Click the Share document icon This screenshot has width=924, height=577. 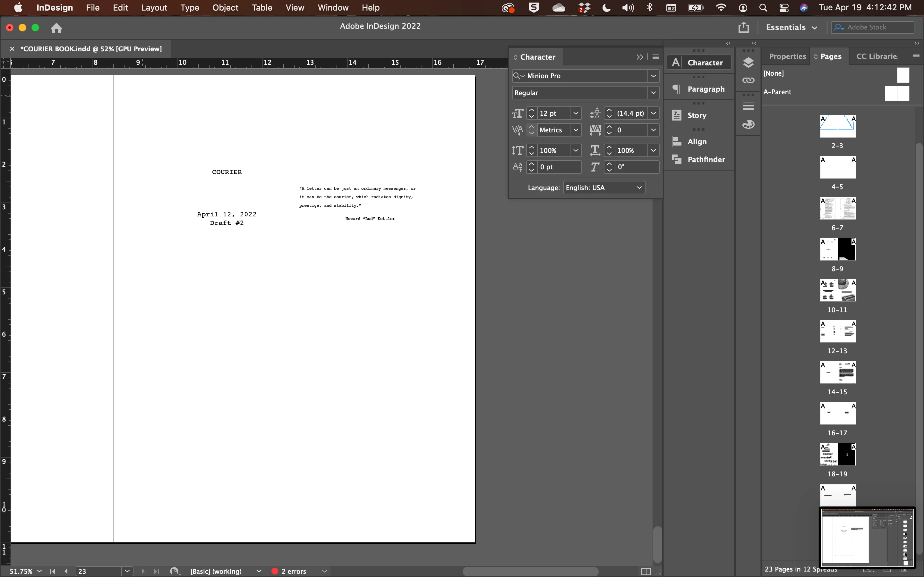coord(743,28)
